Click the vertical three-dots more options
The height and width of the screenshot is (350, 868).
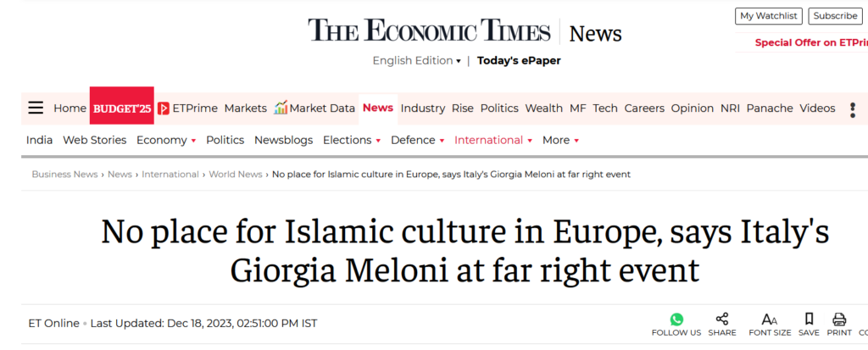853,108
